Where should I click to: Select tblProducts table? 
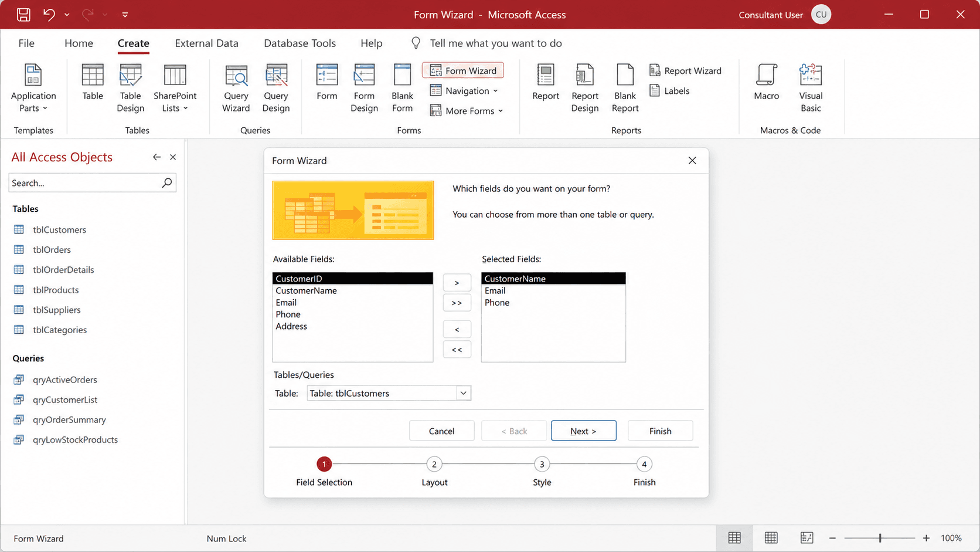56,290
